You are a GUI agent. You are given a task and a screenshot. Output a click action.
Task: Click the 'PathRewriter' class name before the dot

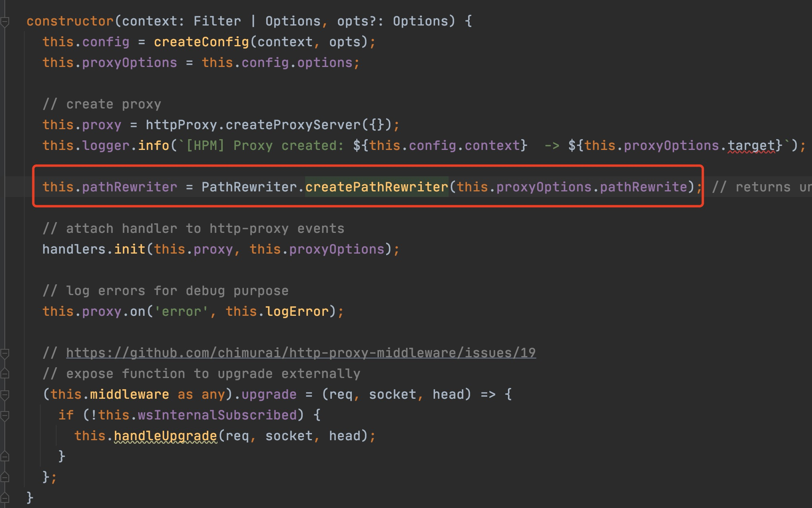(249, 187)
